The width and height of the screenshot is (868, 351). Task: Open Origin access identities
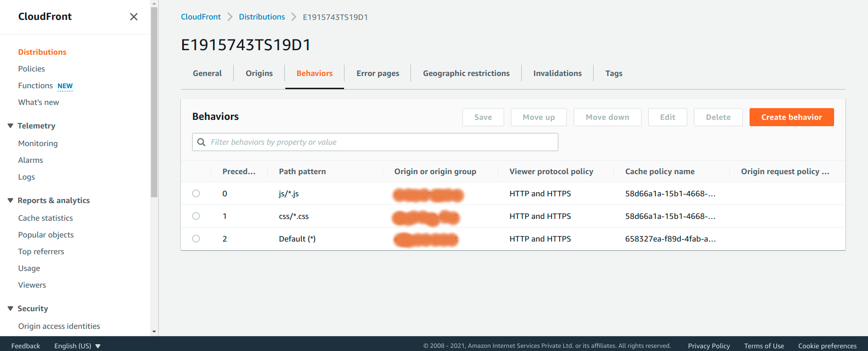[59, 326]
